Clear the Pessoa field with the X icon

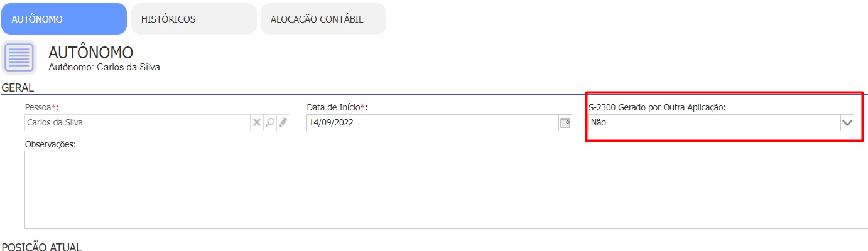pyautogui.click(x=257, y=123)
